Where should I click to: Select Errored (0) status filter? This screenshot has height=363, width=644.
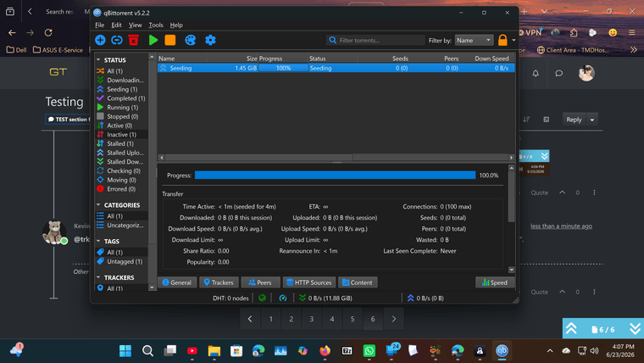coord(121,188)
